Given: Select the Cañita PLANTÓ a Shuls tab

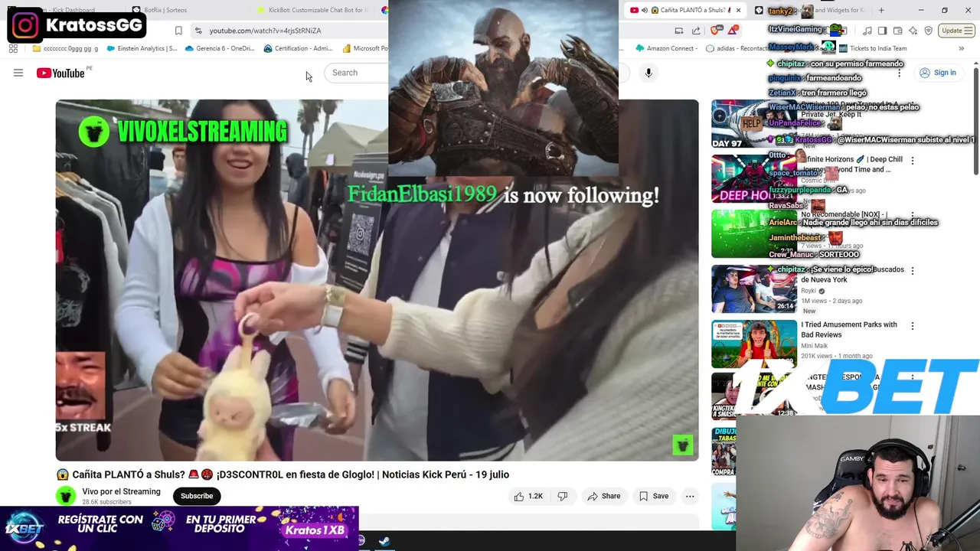Looking at the screenshot, I should 685,10.
